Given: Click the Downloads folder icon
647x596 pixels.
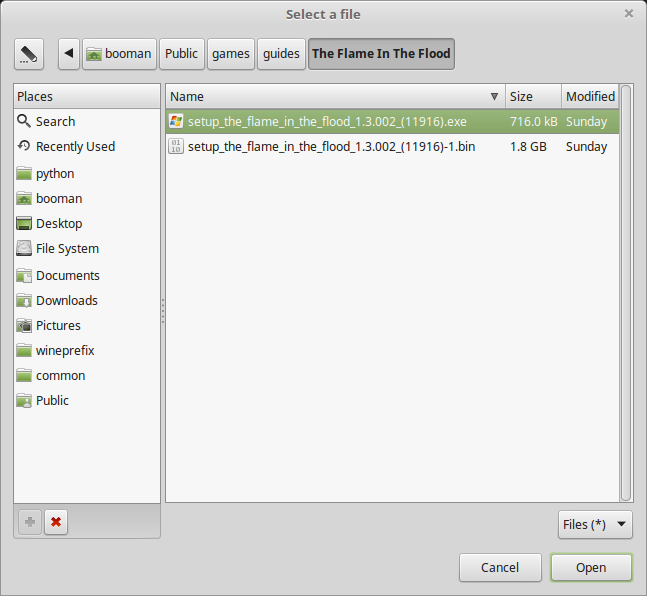Looking at the screenshot, I should [24, 300].
